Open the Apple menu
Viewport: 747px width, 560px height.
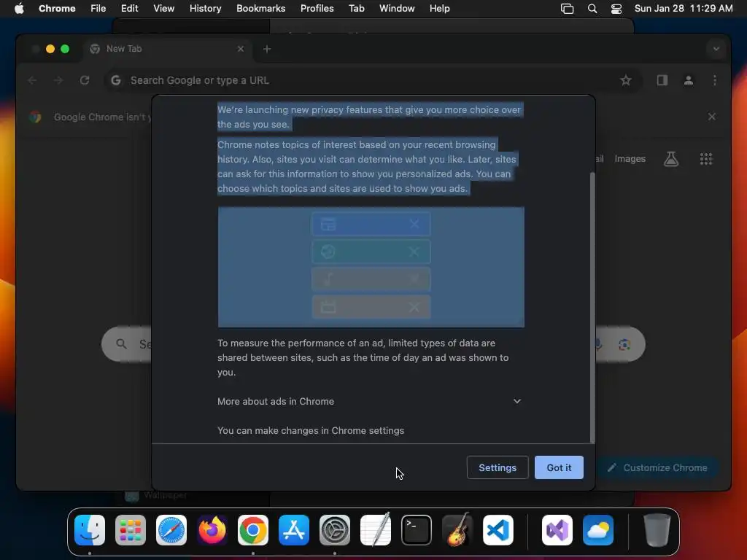click(x=19, y=9)
